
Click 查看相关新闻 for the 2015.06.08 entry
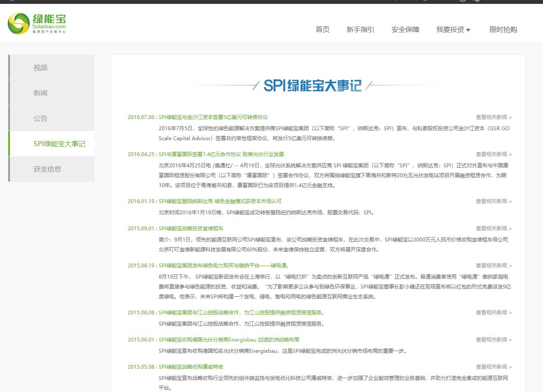pyautogui.click(x=494, y=313)
